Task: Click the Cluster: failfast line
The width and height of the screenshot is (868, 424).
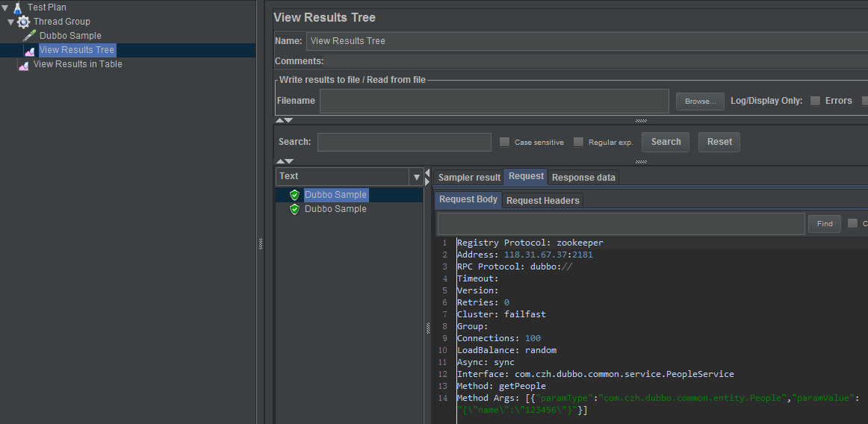Action: (501, 314)
